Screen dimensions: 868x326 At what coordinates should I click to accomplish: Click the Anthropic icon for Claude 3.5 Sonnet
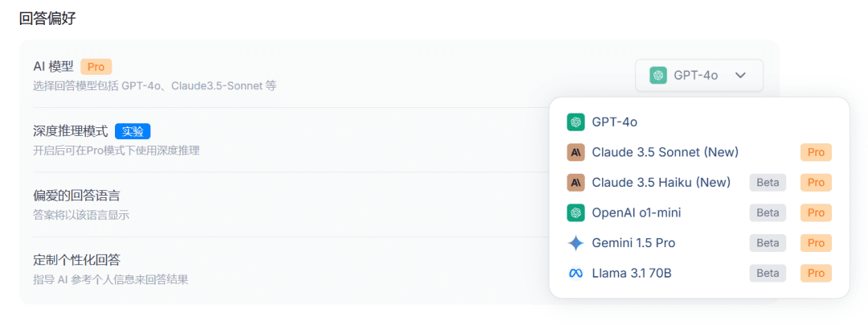(x=575, y=152)
